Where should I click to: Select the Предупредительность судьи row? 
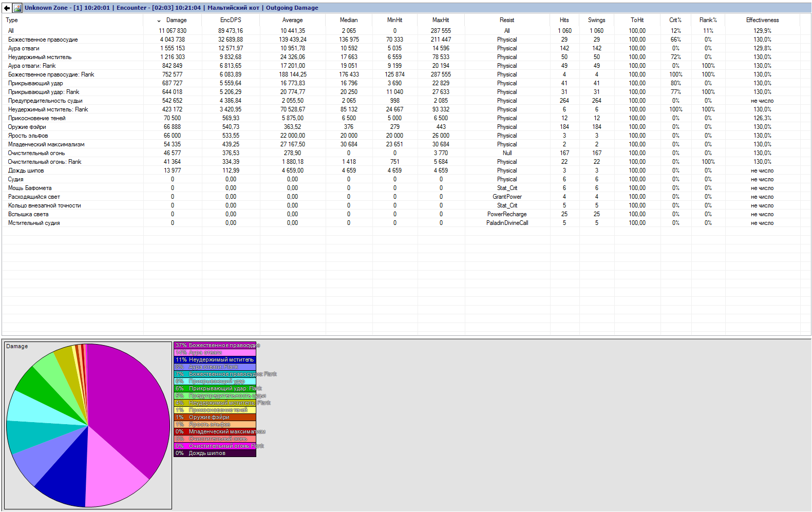(406, 101)
